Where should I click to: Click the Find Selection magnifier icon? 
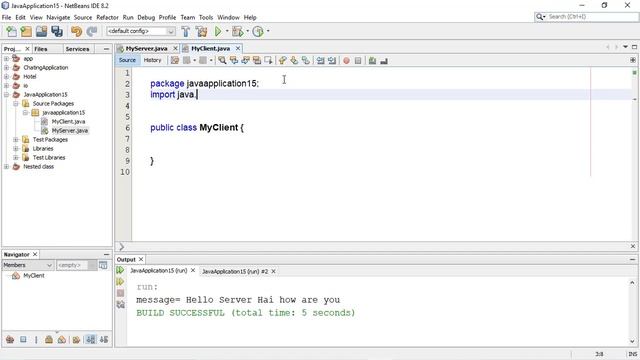click(222, 60)
